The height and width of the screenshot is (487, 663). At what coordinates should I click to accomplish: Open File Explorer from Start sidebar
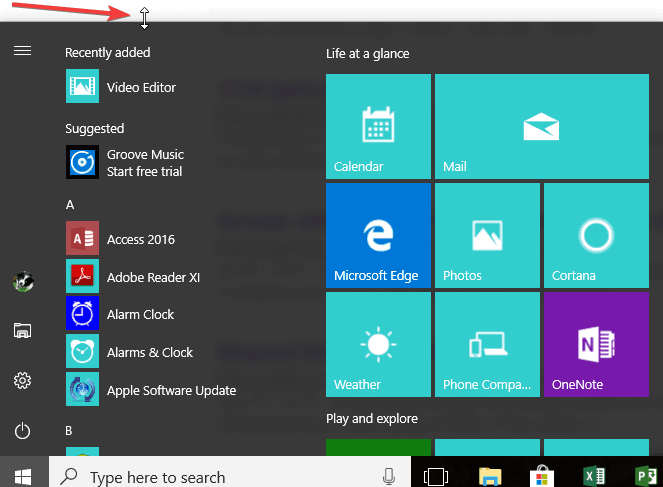[x=22, y=331]
